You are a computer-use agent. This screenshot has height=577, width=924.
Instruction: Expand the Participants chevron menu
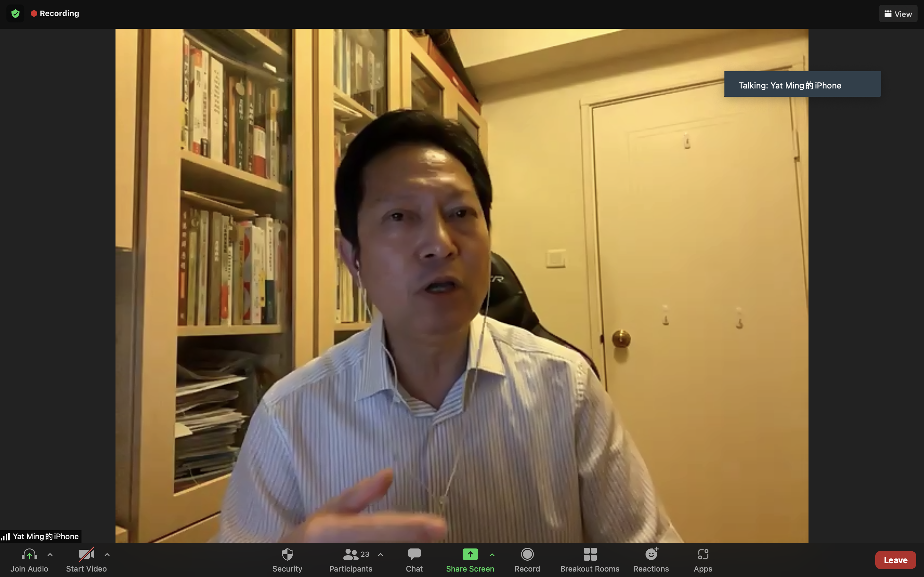pyautogui.click(x=380, y=555)
